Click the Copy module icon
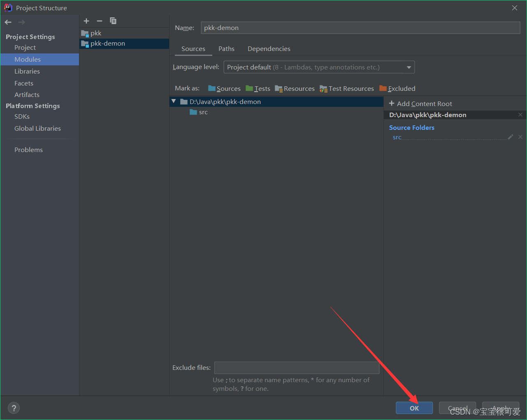The width and height of the screenshot is (527, 420). (x=113, y=21)
